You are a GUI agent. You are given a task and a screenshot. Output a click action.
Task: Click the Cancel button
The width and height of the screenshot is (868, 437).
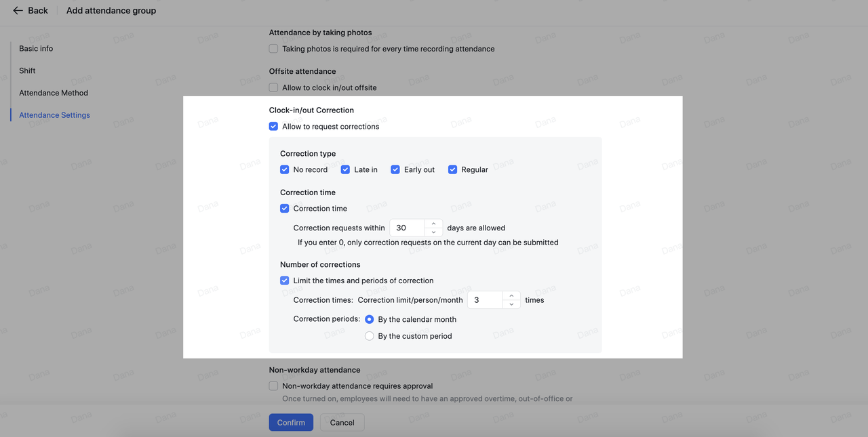(x=342, y=423)
